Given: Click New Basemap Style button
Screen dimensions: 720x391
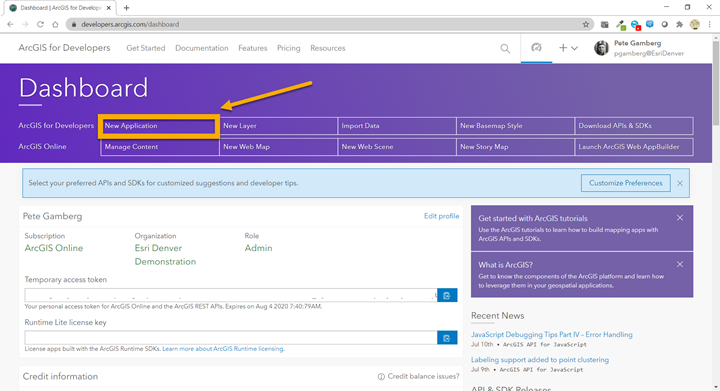Looking at the screenshot, I should 515,126.
